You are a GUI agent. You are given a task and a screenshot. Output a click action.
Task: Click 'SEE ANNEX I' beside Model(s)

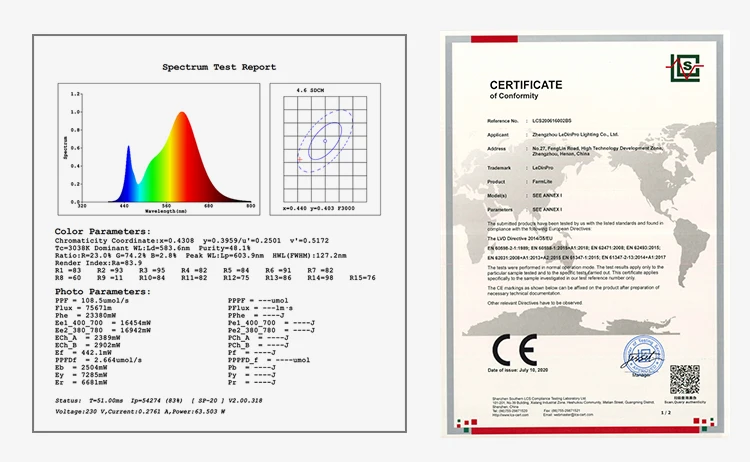point(547,196)
